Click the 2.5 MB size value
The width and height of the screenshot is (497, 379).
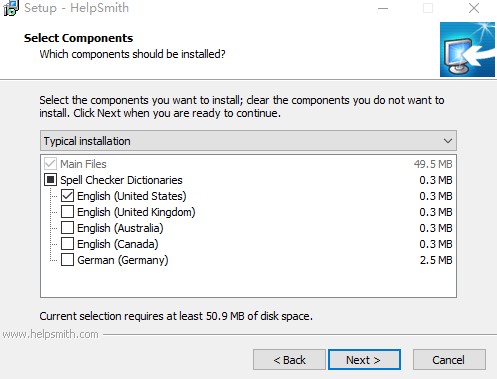click(436, 260)
